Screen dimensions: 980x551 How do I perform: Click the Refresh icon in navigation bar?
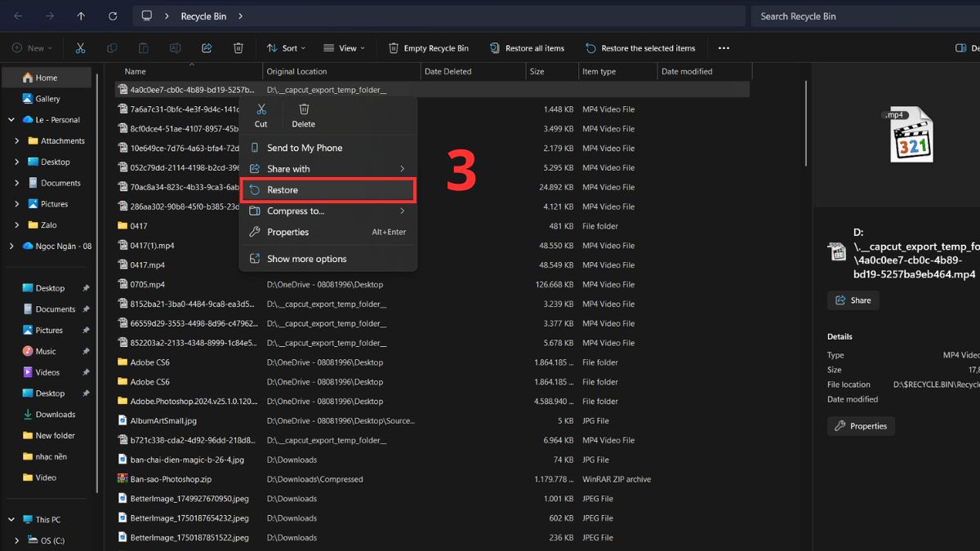(113, 16)
